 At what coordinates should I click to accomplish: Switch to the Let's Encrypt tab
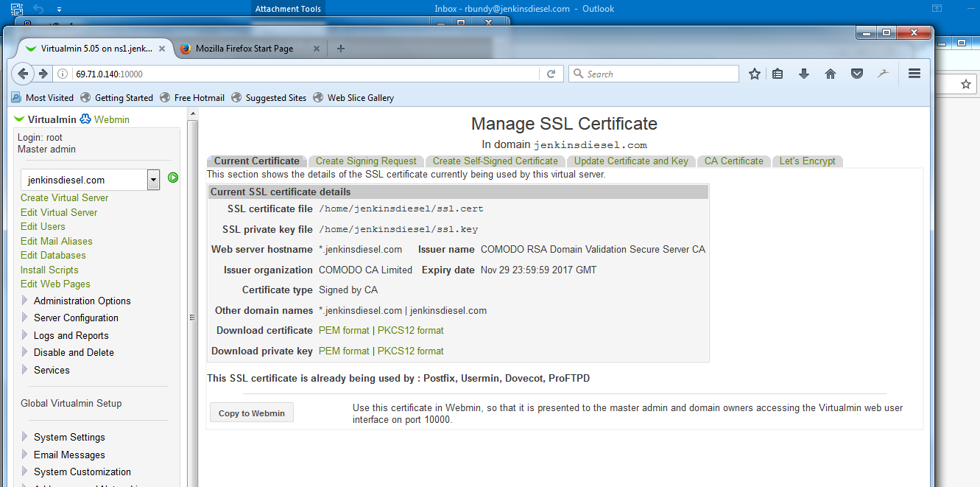(807, 161)
